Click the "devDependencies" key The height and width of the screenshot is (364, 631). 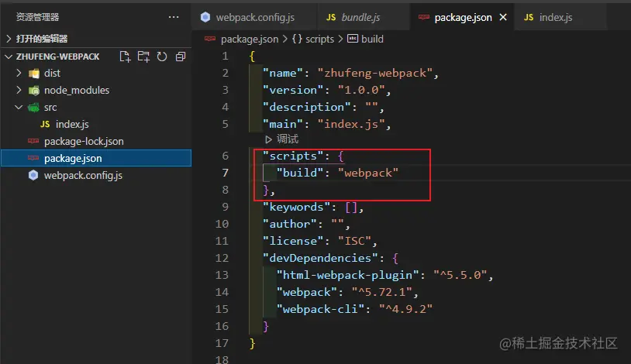320,258
